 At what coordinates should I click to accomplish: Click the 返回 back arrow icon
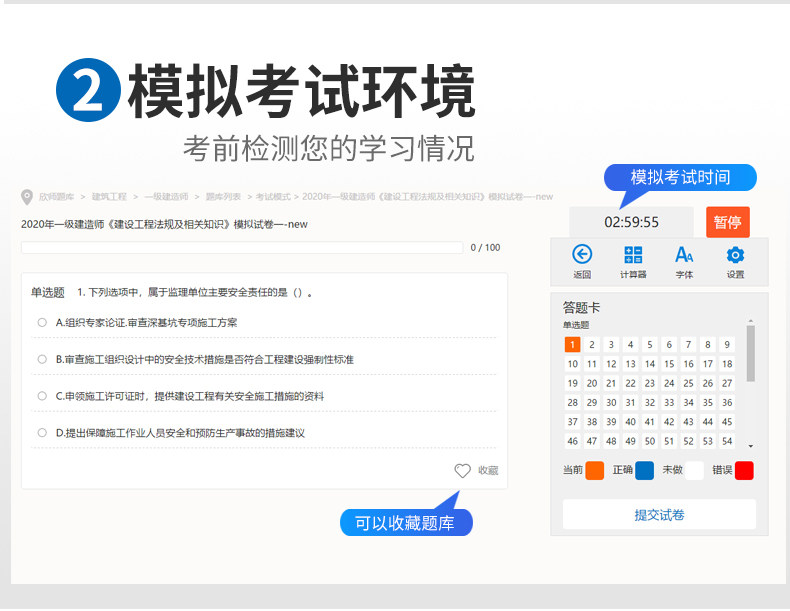582,254
